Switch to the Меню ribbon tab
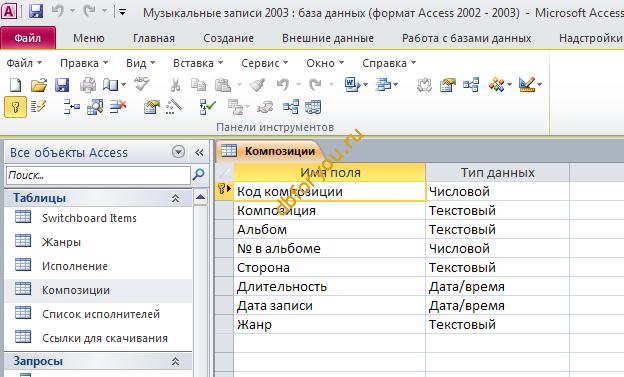Screen dimensions: 624x377 (x=89, y=38)
